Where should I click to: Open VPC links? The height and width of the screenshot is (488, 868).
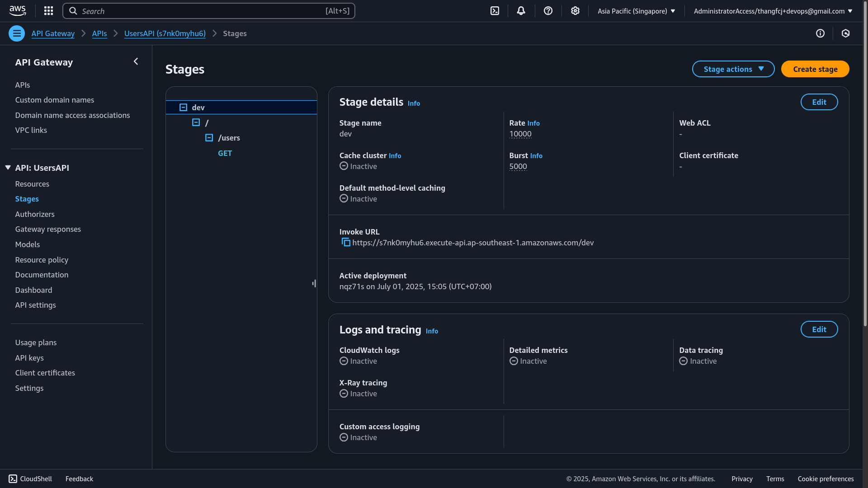click(31, 130)
